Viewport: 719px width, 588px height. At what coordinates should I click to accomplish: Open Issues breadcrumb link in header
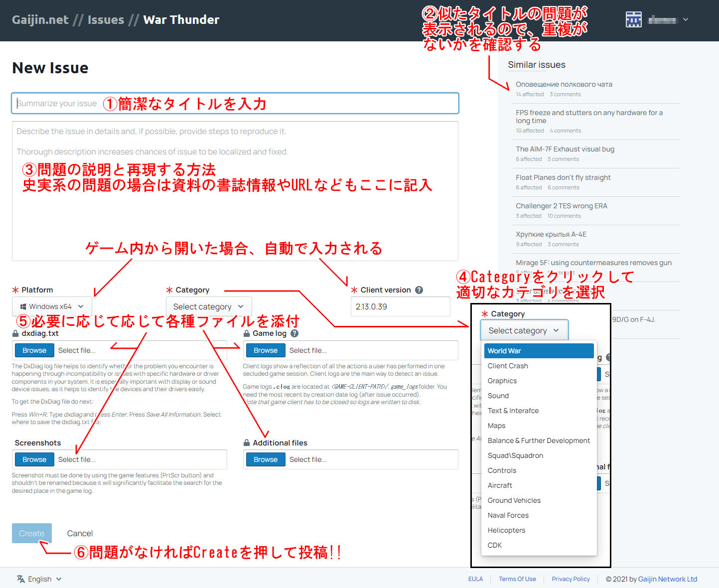[x=106, y=20]
